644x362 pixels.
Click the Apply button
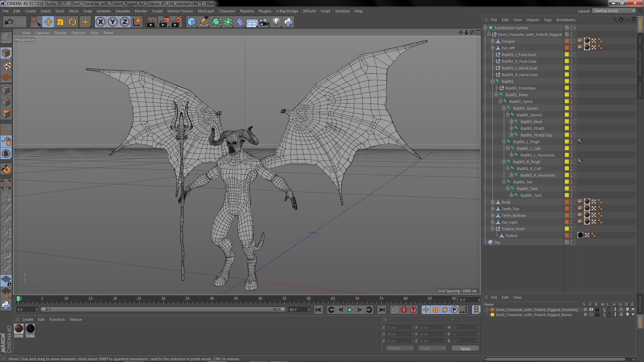click(x=465, y=349)
